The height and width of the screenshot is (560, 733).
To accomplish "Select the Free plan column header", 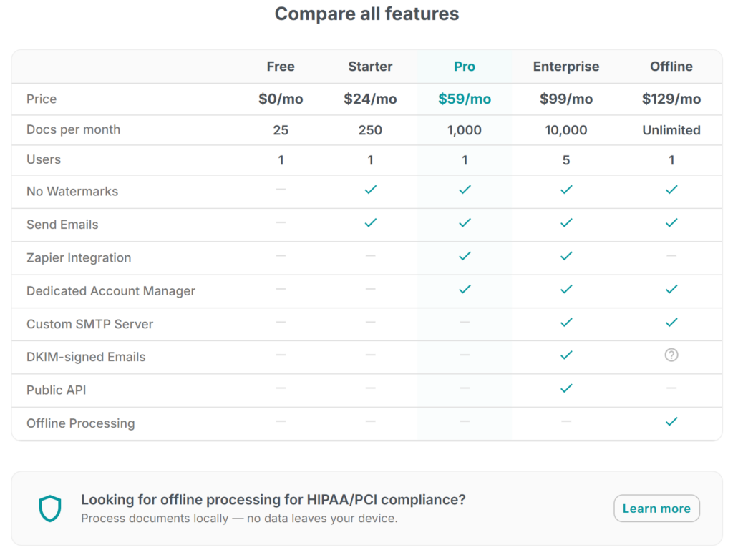I will point(281,67).
